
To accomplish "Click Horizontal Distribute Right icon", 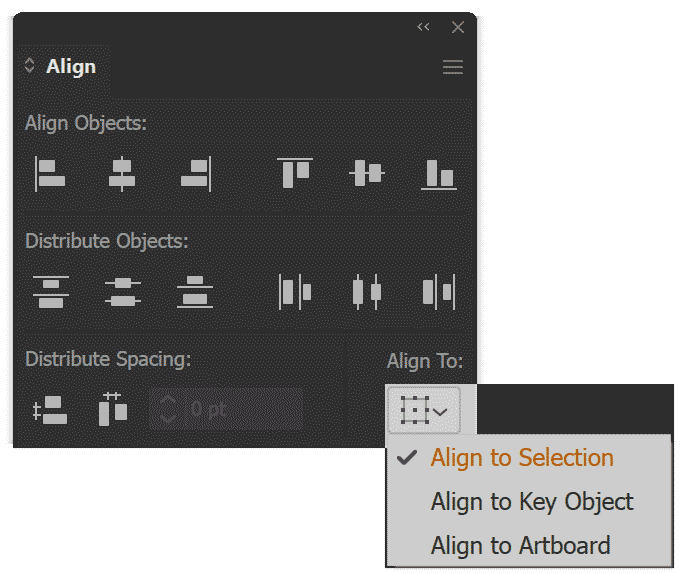I will pos(439,291).
